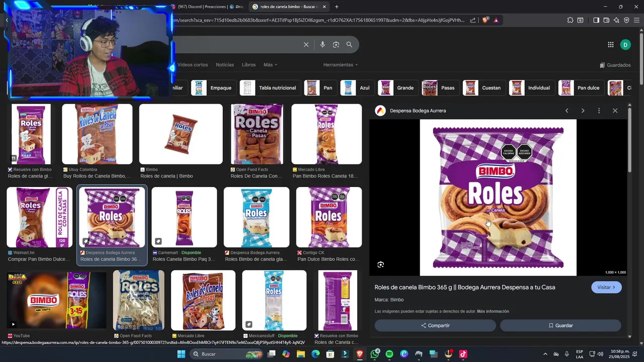Open preview panel three-dot options
The height and width of the screenshot is (362, 644).
(x=599, y=111)
